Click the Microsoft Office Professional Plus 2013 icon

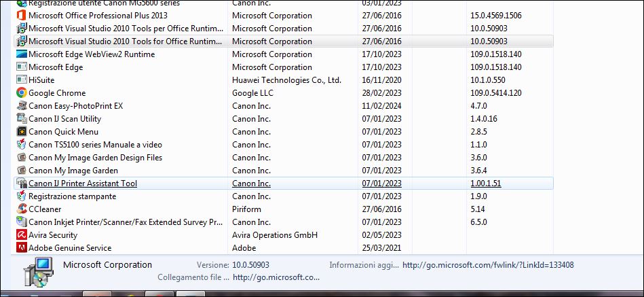pyautogui.click(x=21, y=16)
